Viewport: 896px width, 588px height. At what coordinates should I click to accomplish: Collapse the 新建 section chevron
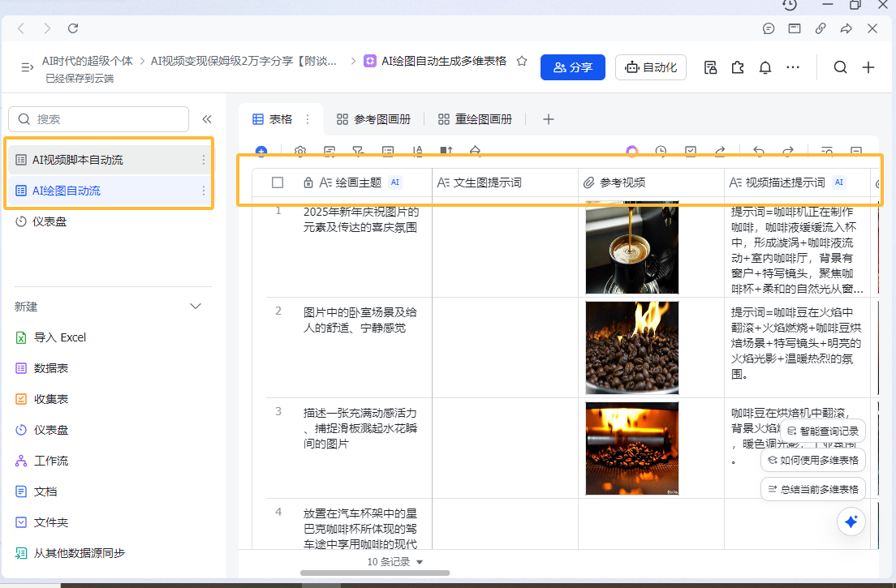pos(196,307)
